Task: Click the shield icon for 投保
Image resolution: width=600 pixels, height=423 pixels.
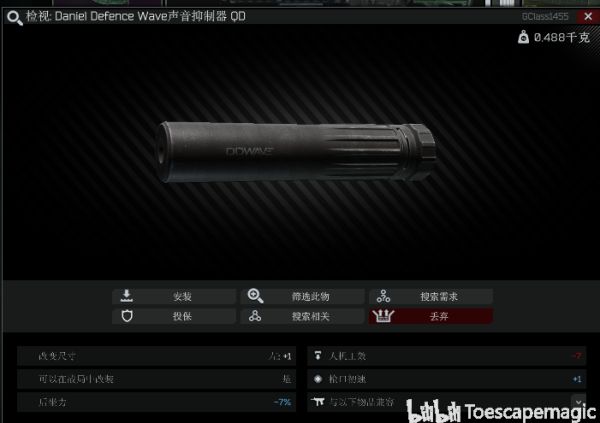Action: pyautogui.click(x=127, y=316)
